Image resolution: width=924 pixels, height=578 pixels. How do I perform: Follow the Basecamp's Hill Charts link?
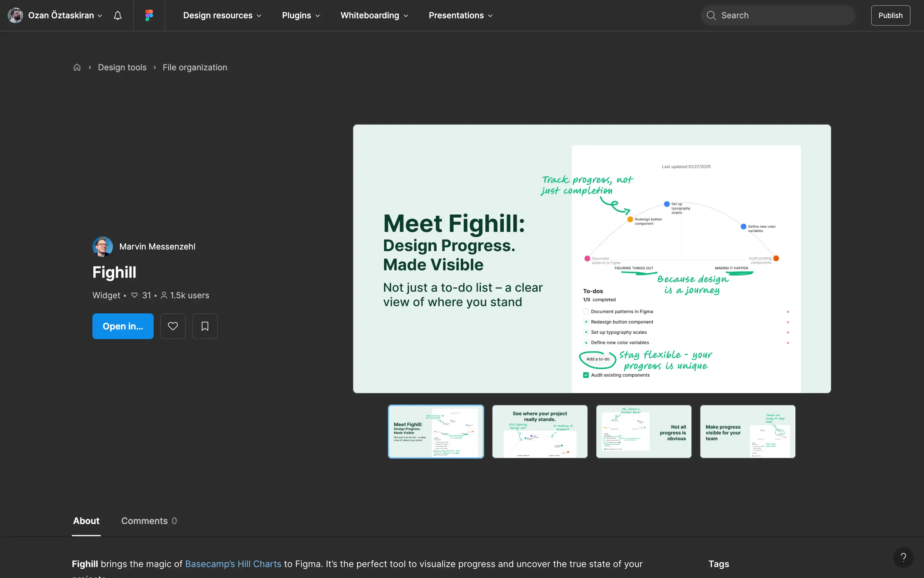[233, 564]
